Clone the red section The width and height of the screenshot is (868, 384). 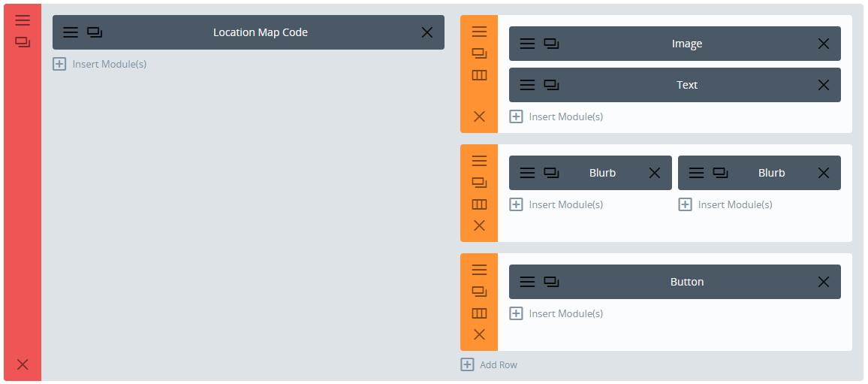click(23, 43)
